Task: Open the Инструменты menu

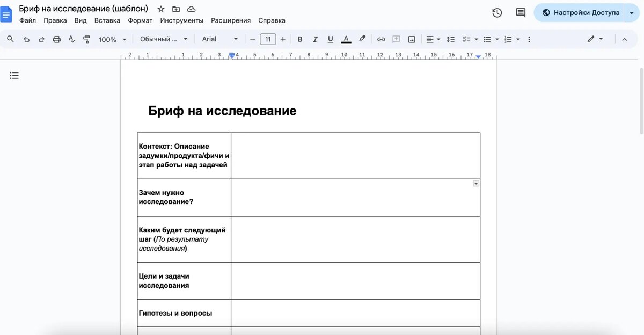Action: 182,20
